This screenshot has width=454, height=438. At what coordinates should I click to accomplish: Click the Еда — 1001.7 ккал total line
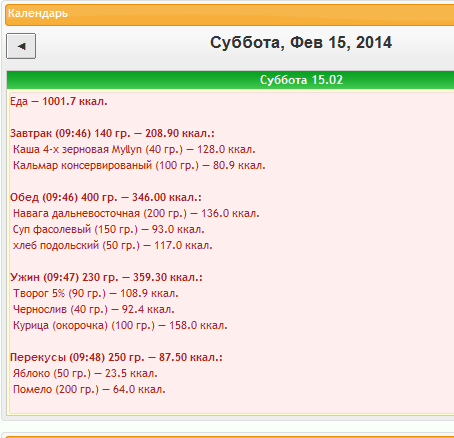coord(59,101)
